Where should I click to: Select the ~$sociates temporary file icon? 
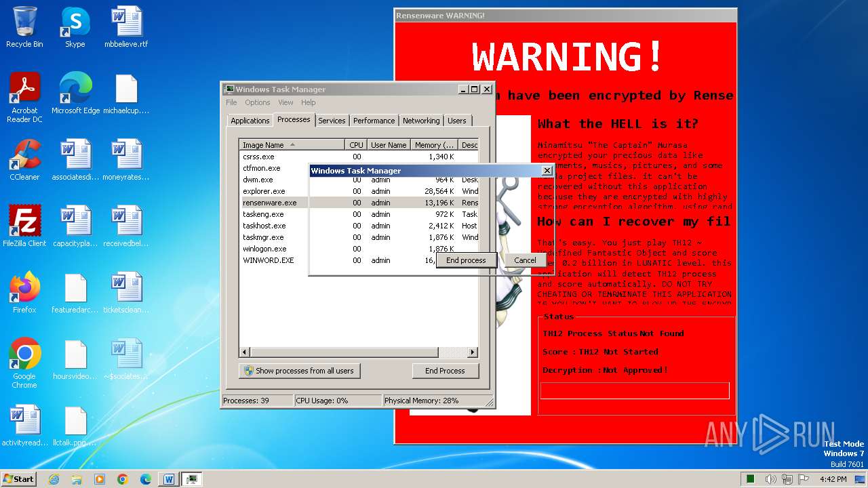(x=126, y=359)
